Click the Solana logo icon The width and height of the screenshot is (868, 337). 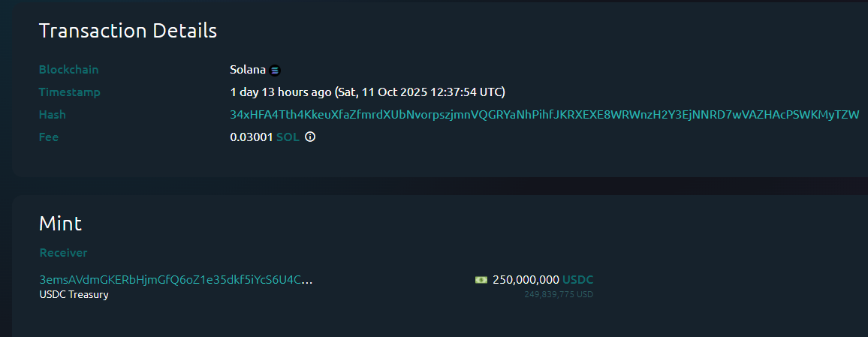(275, 71)
